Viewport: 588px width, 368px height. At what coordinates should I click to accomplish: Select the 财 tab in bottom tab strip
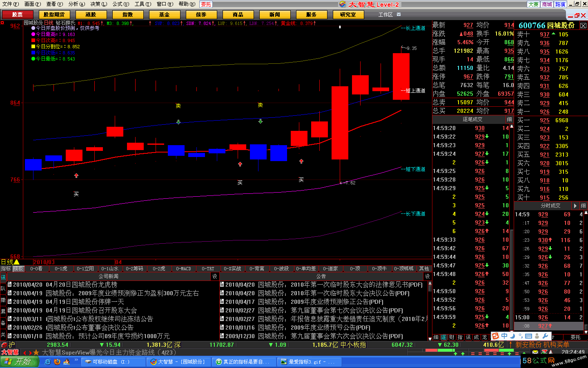click(x=452, y=337)
